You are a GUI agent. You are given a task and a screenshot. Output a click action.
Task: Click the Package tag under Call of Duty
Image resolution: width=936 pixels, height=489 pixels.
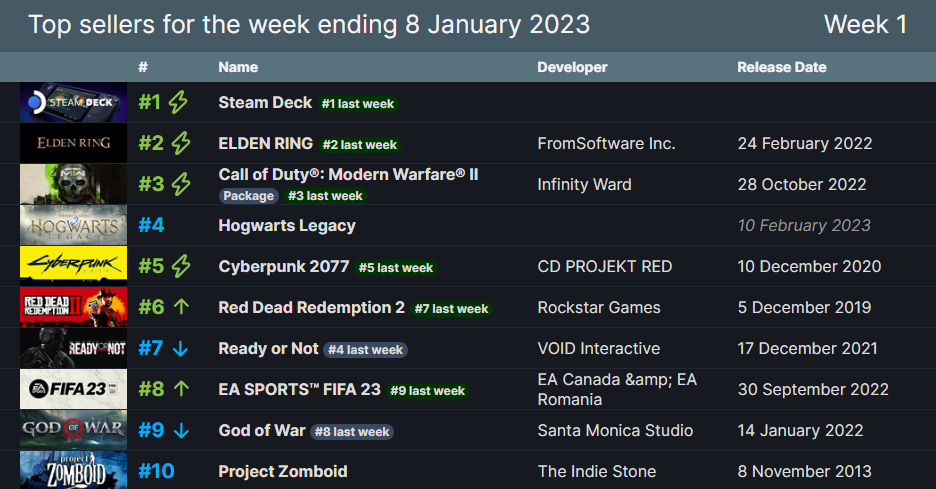pos(249,196)
